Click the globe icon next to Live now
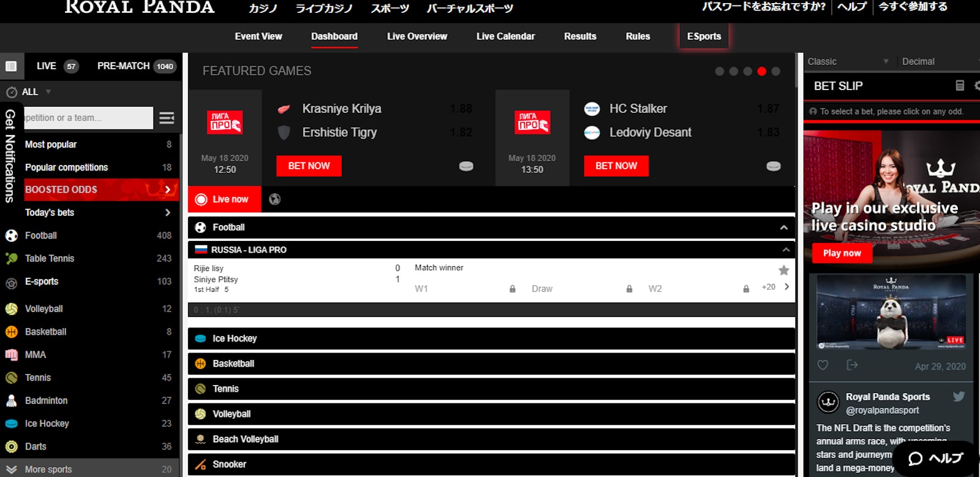 click(x=274, y=199)
